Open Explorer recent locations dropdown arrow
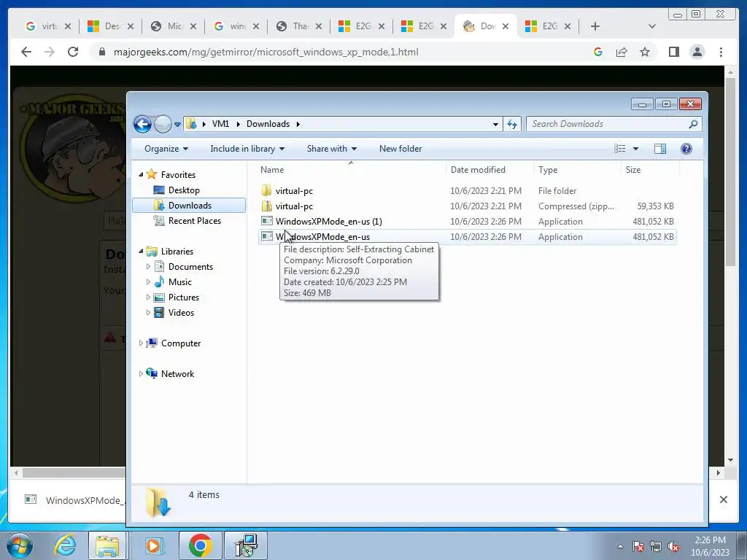This screenshot has width=747, height=560. coord(178,124)
